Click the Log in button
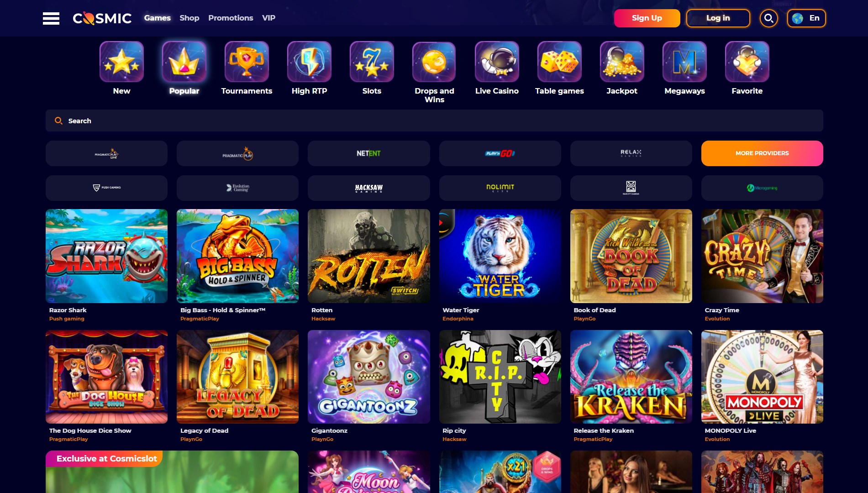Viewport: 868px width, 493px height. click(718, 18)
